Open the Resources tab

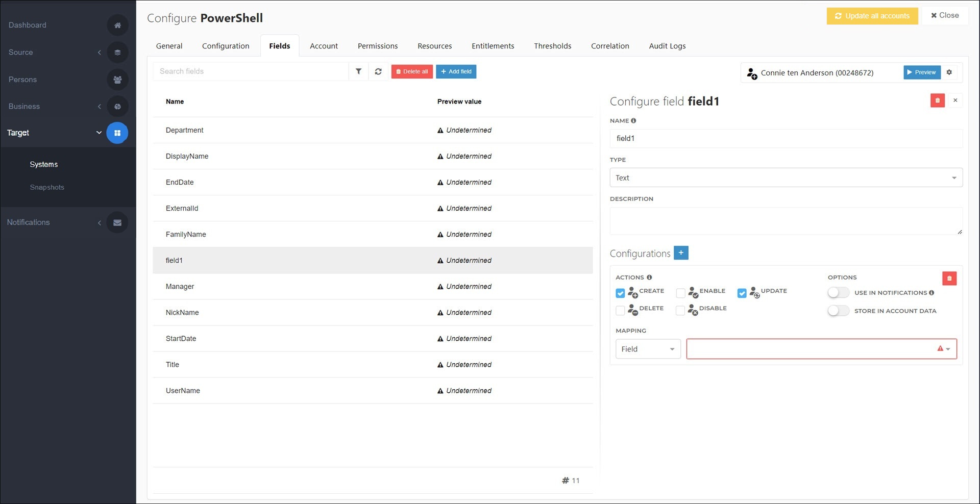point(434,46)
